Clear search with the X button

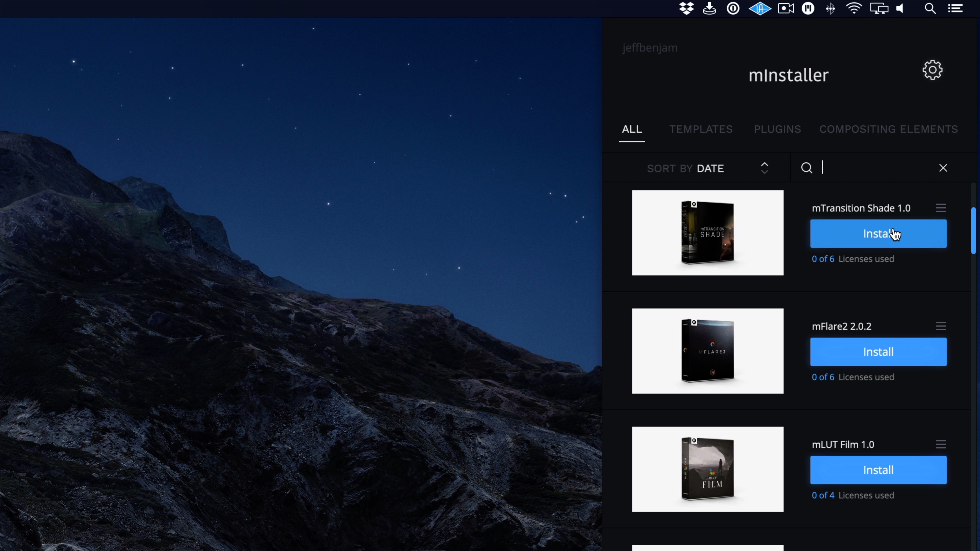(943, 168)
